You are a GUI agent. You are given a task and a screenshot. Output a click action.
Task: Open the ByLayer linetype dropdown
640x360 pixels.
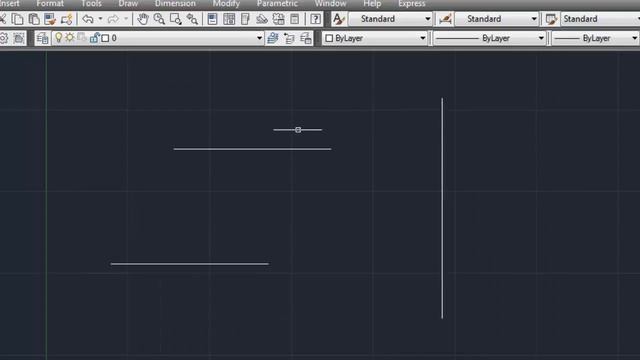[x=489, y=38]
